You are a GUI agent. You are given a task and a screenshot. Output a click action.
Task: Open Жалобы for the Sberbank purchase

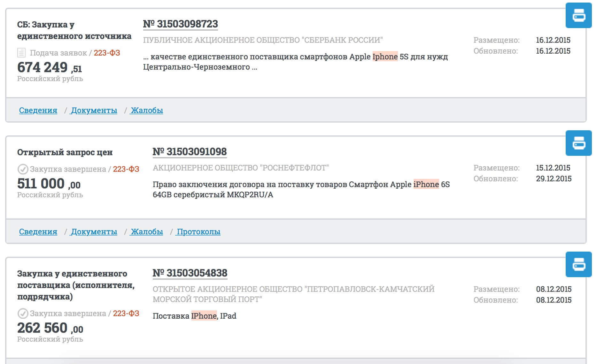[x=147, y=110]
